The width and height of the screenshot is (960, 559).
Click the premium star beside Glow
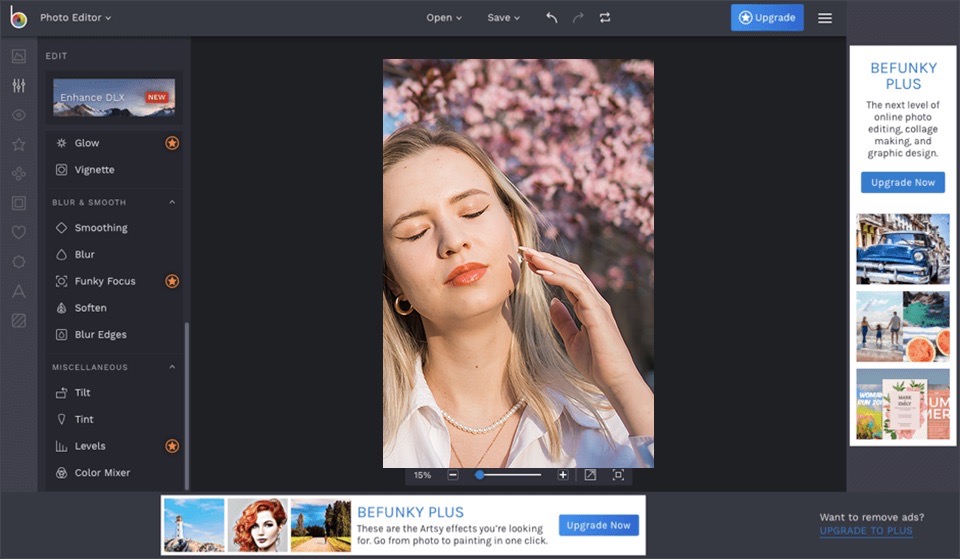[x=172, y=143]
